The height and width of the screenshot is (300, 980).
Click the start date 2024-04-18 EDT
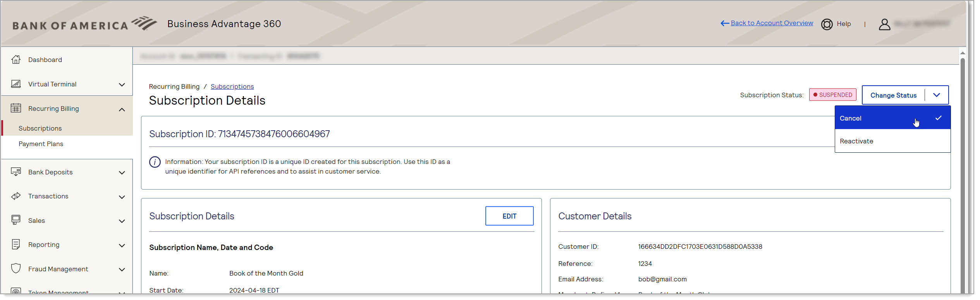pyautogui.click(x=254, y=290)
